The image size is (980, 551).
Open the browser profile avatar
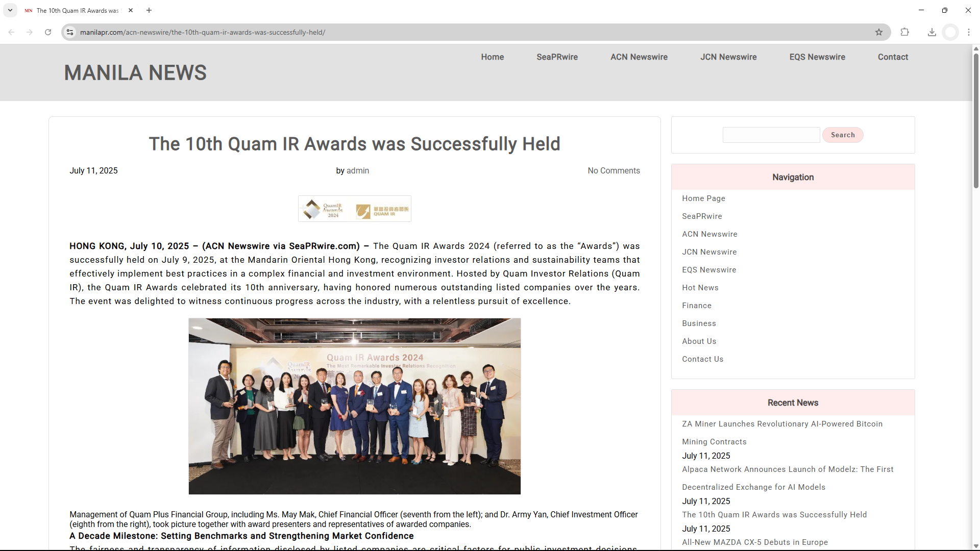pyautogui.click(x=950, y=32)
